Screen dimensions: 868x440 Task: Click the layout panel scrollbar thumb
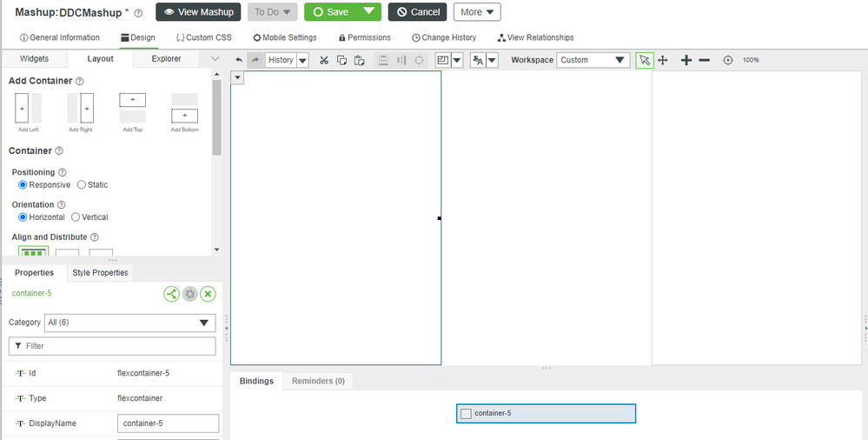pyautogui.click(x=216, y=117)
